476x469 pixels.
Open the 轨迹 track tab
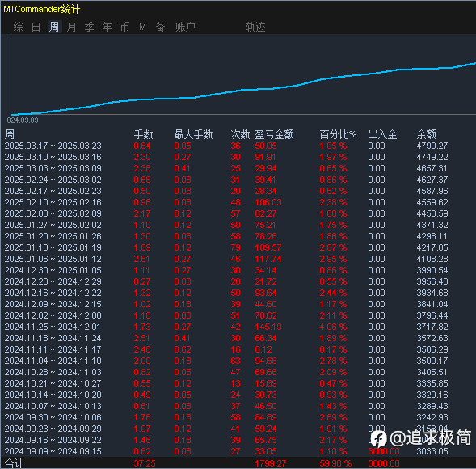click(255, 27)
